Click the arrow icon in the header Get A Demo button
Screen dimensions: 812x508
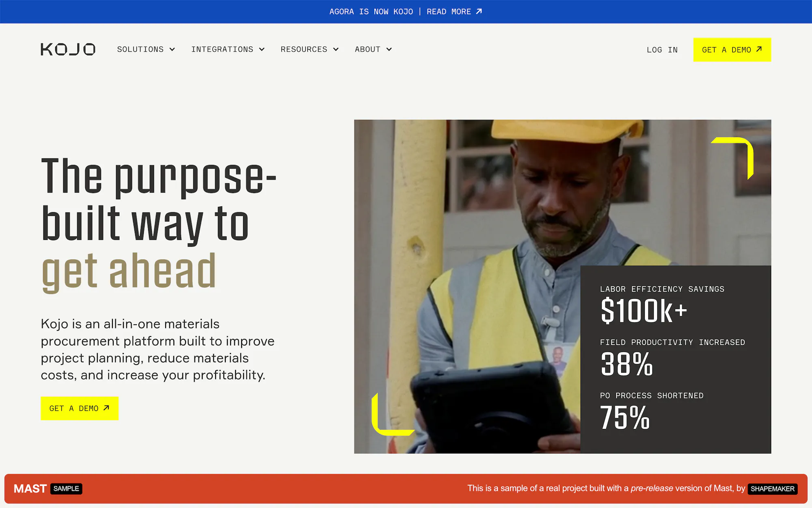point(759,49)
